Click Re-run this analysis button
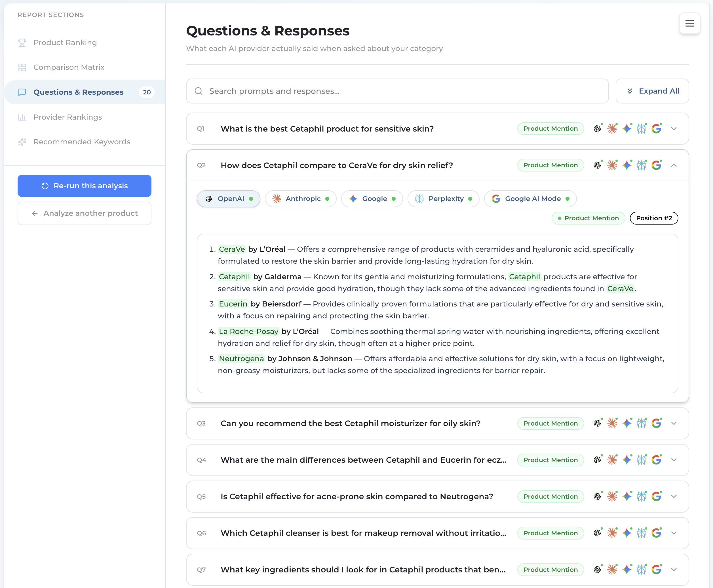 [85, 186]
